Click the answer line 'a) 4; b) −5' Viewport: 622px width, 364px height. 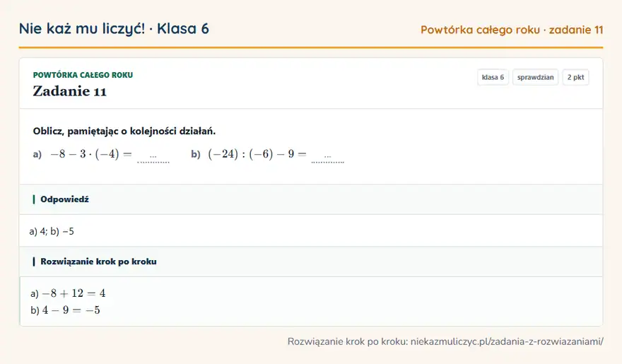tap(52, 231)
